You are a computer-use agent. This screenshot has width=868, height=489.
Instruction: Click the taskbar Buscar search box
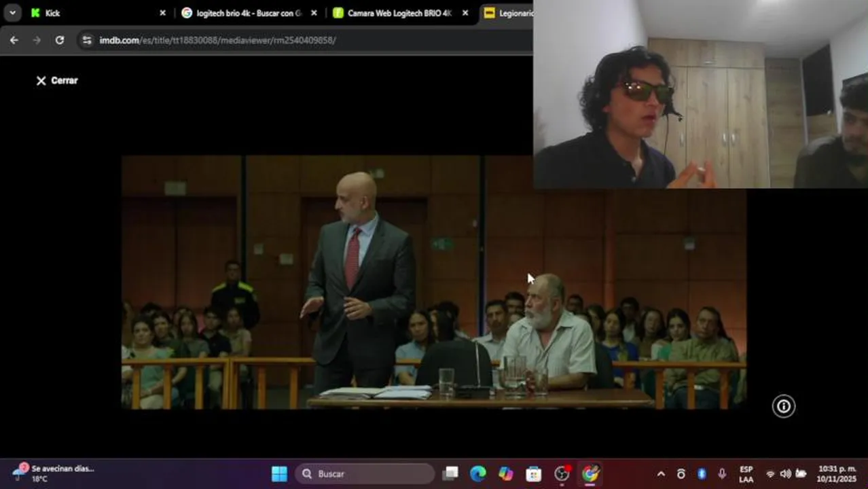365,473
